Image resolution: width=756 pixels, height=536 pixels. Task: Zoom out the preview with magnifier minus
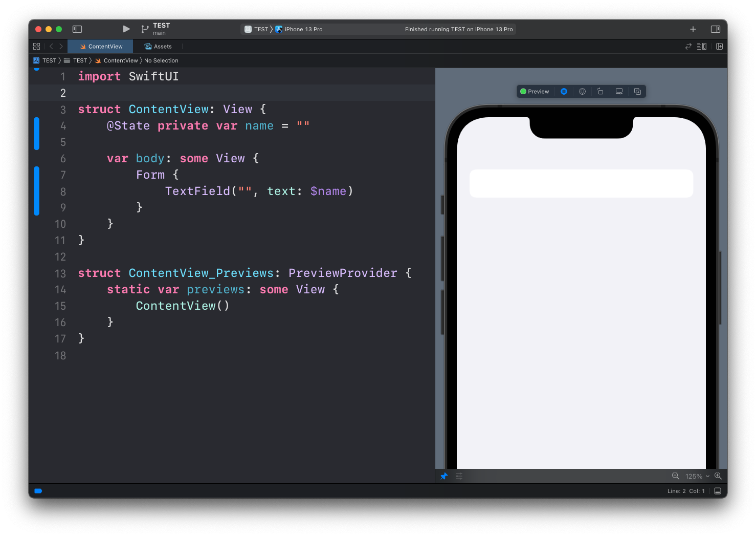pos(676,476)
